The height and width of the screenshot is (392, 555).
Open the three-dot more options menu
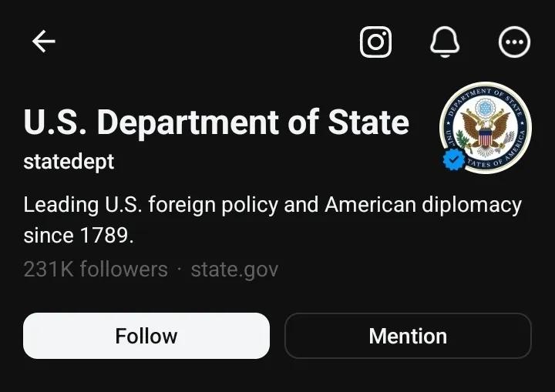[x=514, y=42]
